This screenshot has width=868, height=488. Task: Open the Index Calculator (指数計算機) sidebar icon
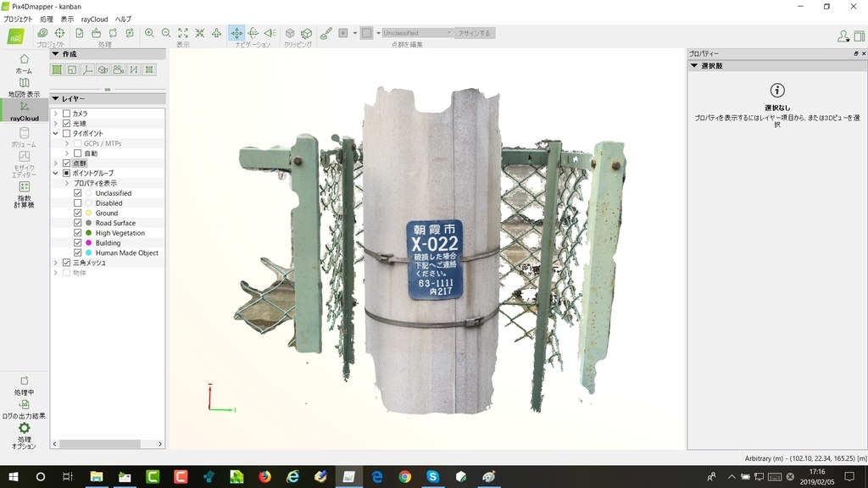pyautogui.click(x=24, y=194)
